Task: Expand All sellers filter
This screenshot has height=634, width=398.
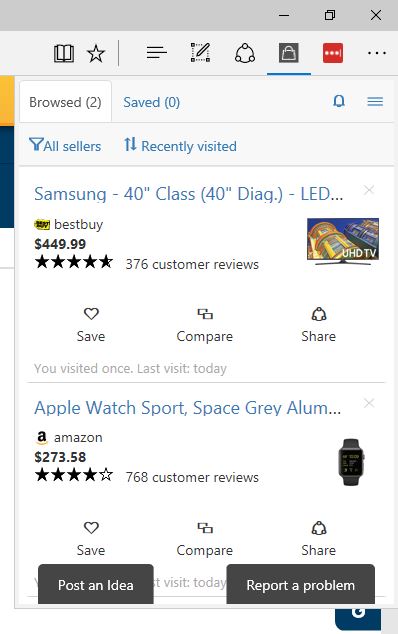Action: (65, 145)
